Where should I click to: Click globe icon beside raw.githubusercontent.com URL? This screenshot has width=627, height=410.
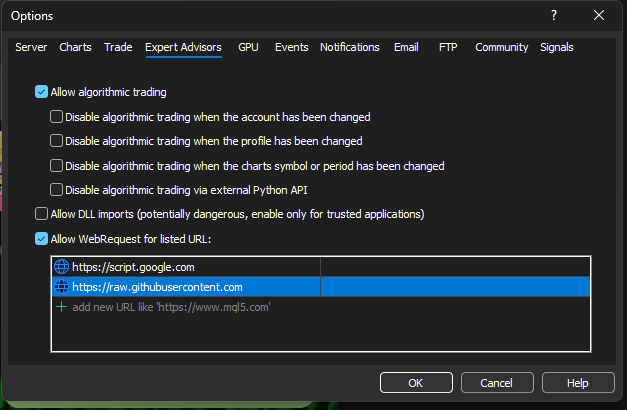(x=61, y=287)
